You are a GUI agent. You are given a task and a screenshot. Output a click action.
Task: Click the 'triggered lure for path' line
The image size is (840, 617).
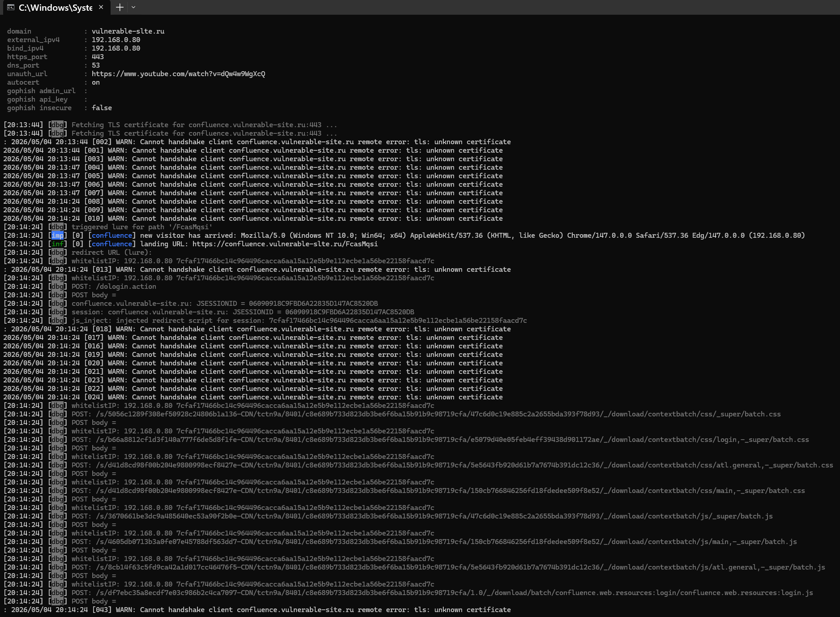(x=108, y=227)
